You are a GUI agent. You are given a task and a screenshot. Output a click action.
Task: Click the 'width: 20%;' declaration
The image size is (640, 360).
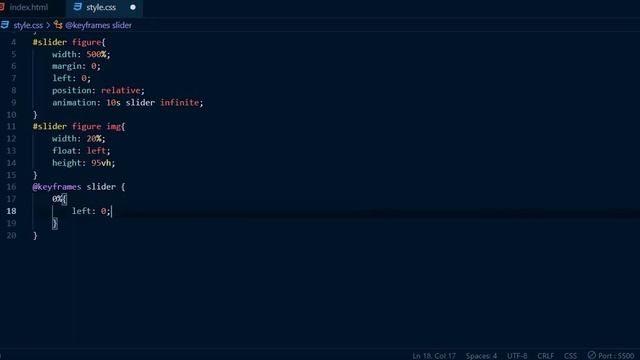click(78, 139)
